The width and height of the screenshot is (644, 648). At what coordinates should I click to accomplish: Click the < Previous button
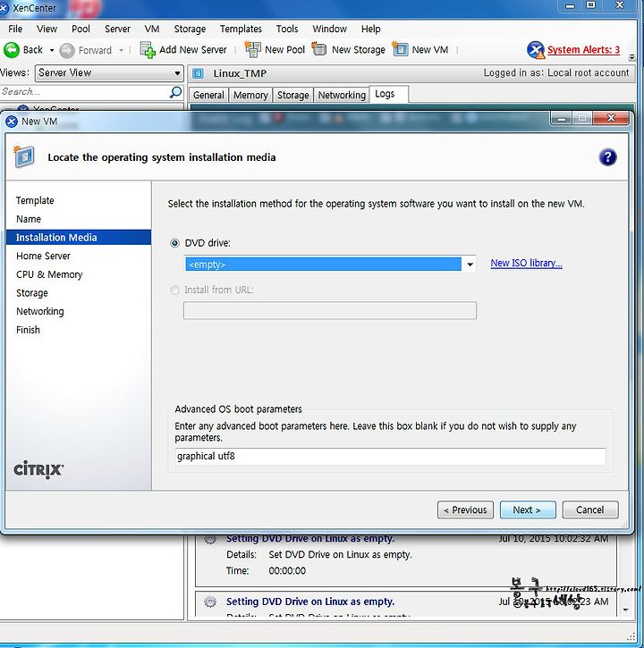[x=465, y=510]
